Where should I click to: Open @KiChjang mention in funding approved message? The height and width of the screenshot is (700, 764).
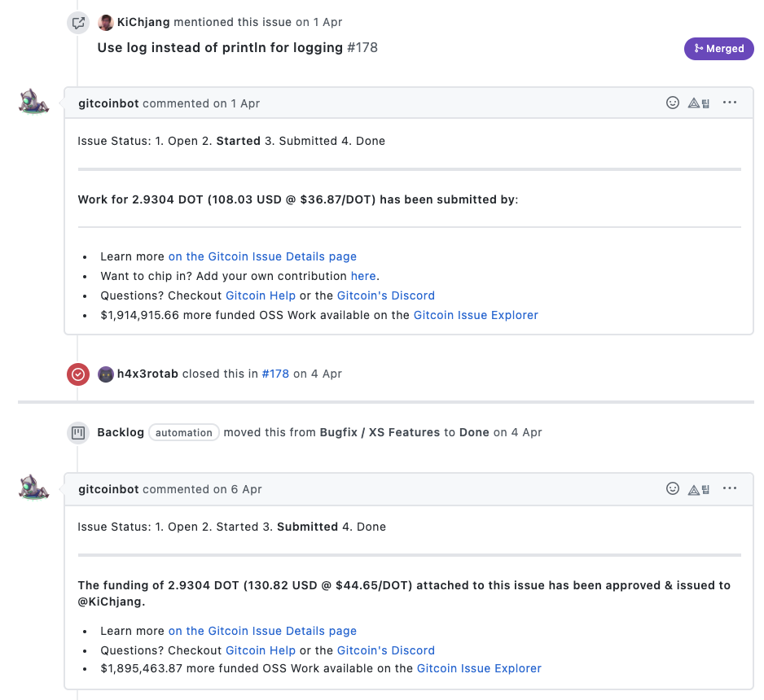point(111,602)
